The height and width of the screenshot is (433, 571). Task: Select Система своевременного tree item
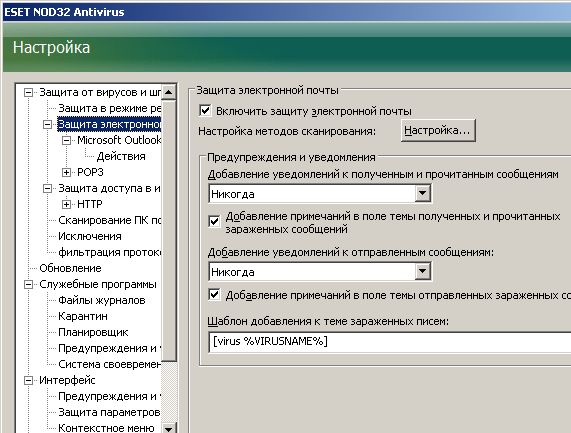109,365
